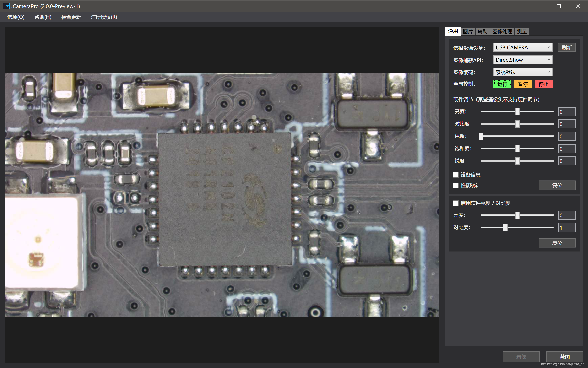The image size is (588, 368).
Task: Enable the 设备信息 checkbox
Action: point(456,175)
